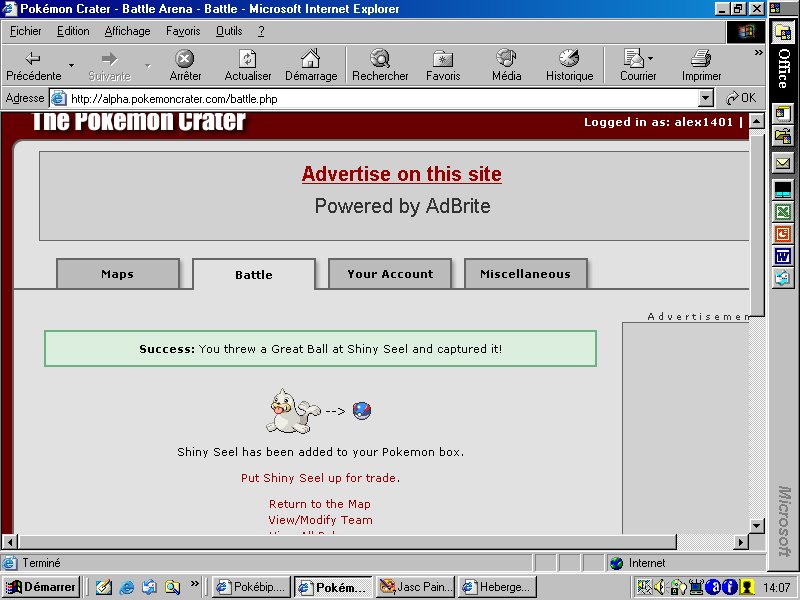This screenshot has width=800, height=600.
Task: Follow the Return to the Map link
Action: coord(319,504)
